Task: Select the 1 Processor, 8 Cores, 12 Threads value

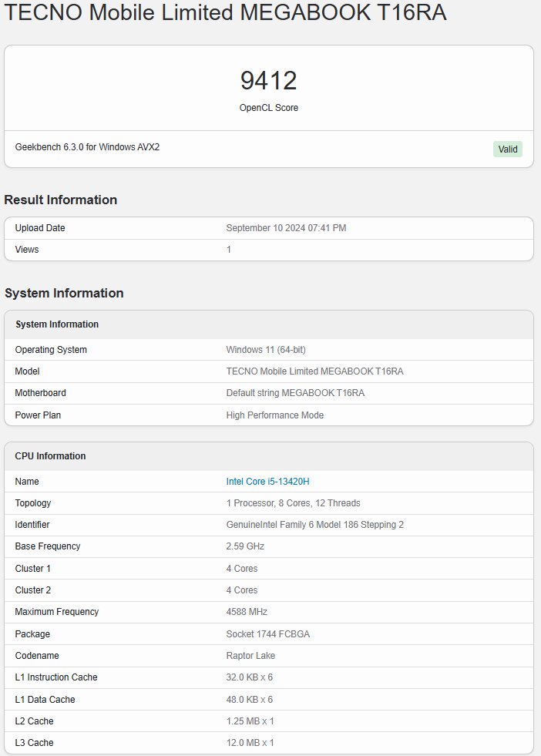Action: (293, 503)
